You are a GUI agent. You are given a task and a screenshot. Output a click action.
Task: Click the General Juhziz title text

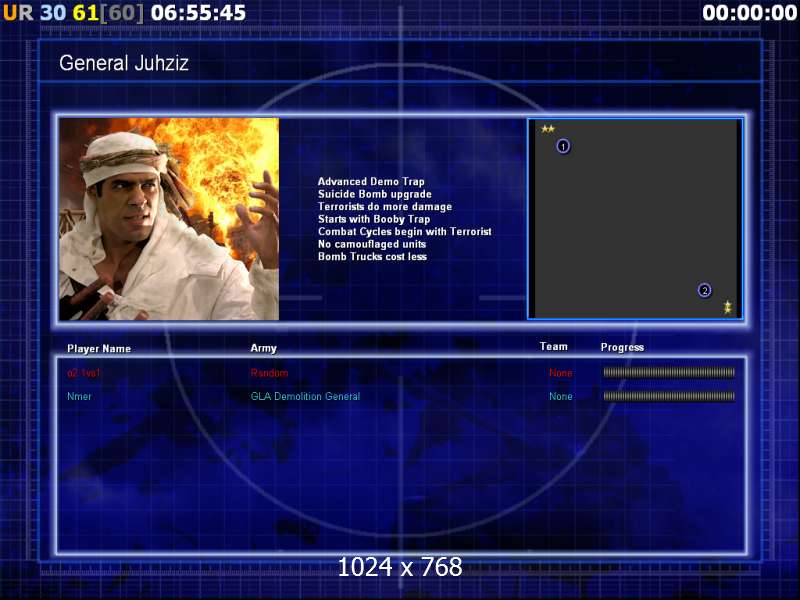pos(124,63)
